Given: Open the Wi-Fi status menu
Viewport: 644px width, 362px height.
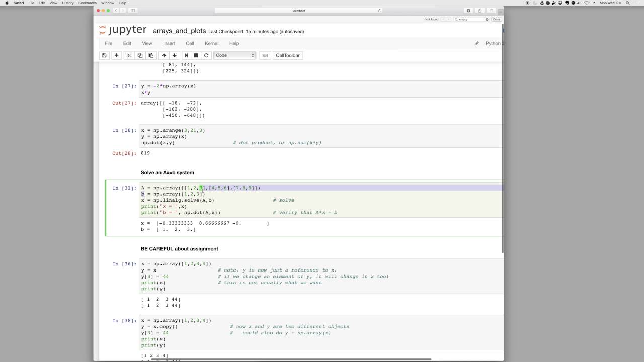Looking at the screenshot, I should (x=587, y=3).
